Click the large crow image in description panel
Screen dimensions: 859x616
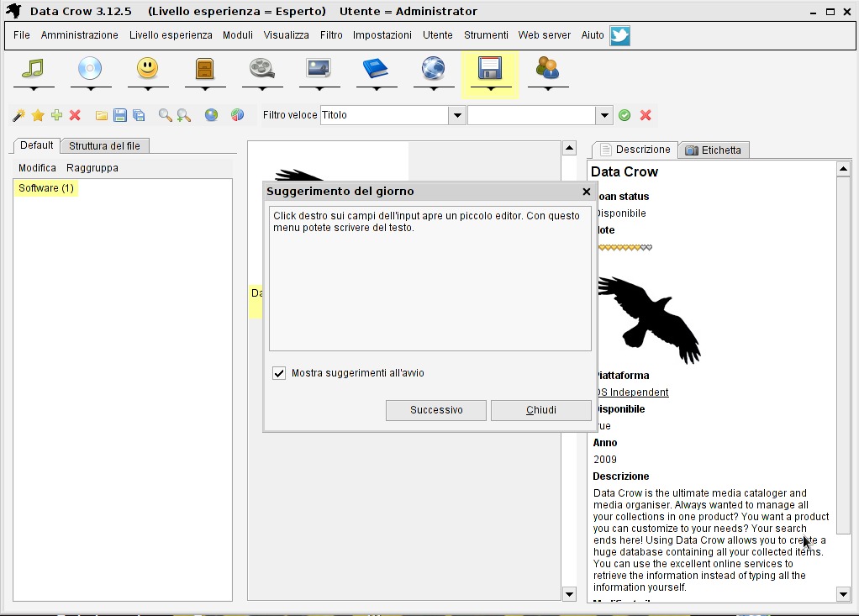pos(650,320)
